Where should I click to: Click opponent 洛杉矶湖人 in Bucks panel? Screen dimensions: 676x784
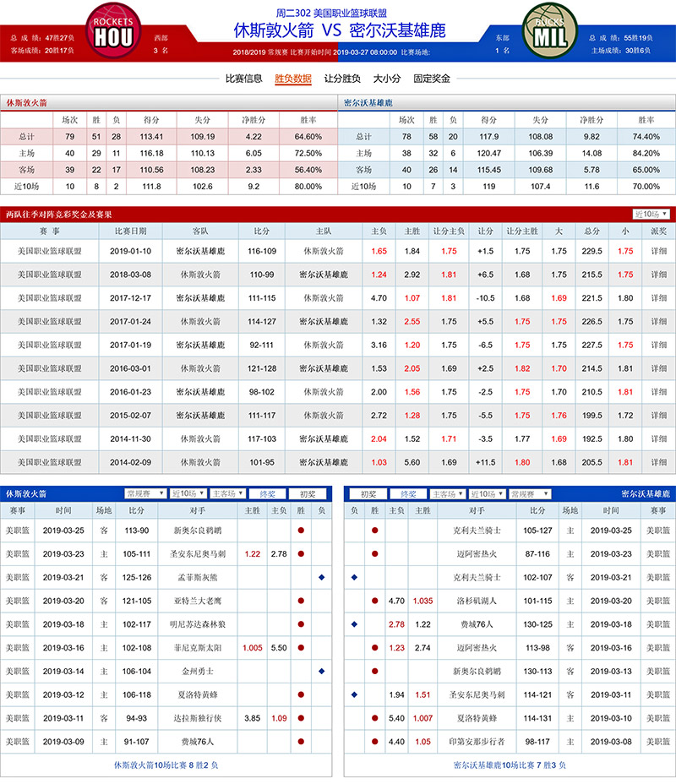[477, 601]
